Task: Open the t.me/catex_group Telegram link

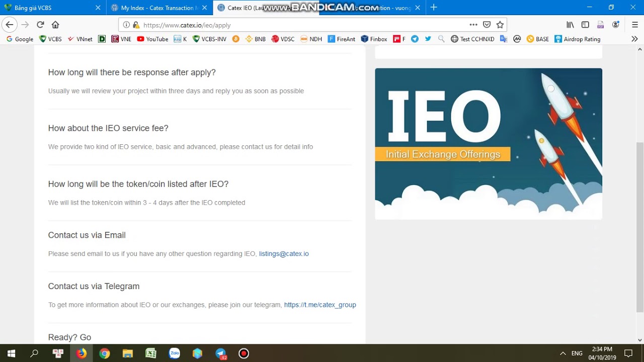Action: (x=320, y=305)
